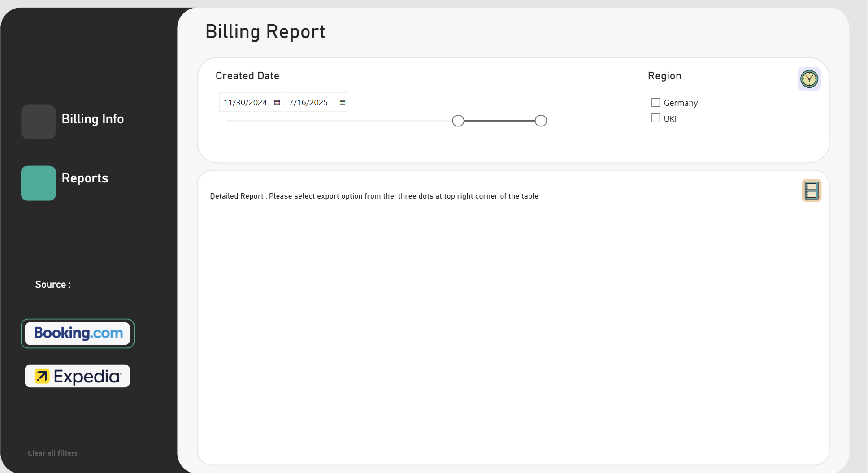Click the teal Reports square icon
This screenshot has width=868, height=473.
(39, 183)
